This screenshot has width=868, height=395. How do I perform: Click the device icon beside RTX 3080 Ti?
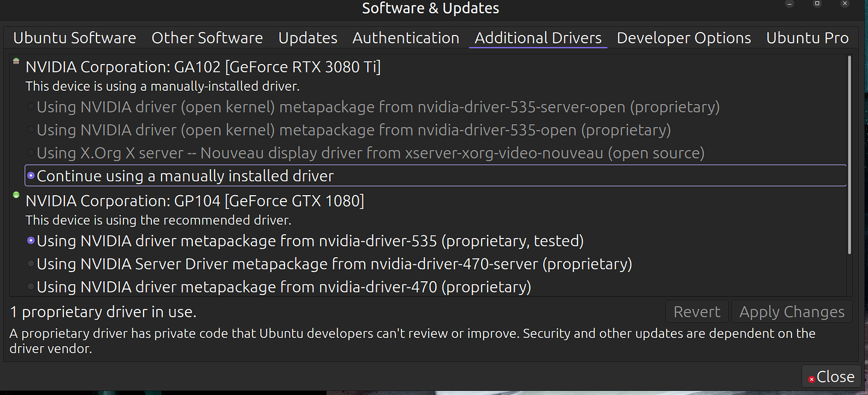point(14,62)
